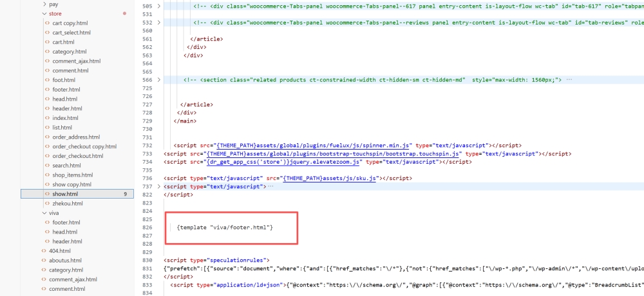644x296 pixels.
Task: Open list.html file
Action: coord(62,128)
